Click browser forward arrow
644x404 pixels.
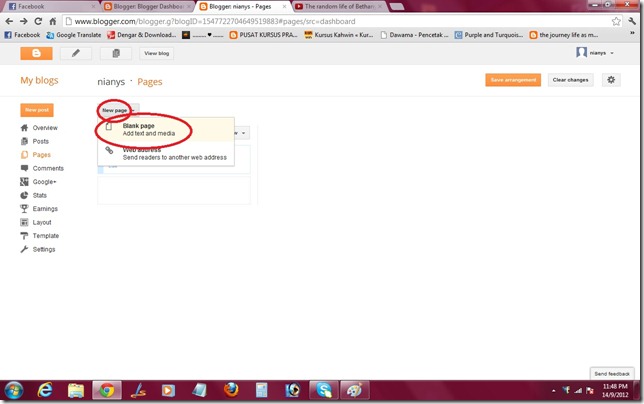click(24, 21)
